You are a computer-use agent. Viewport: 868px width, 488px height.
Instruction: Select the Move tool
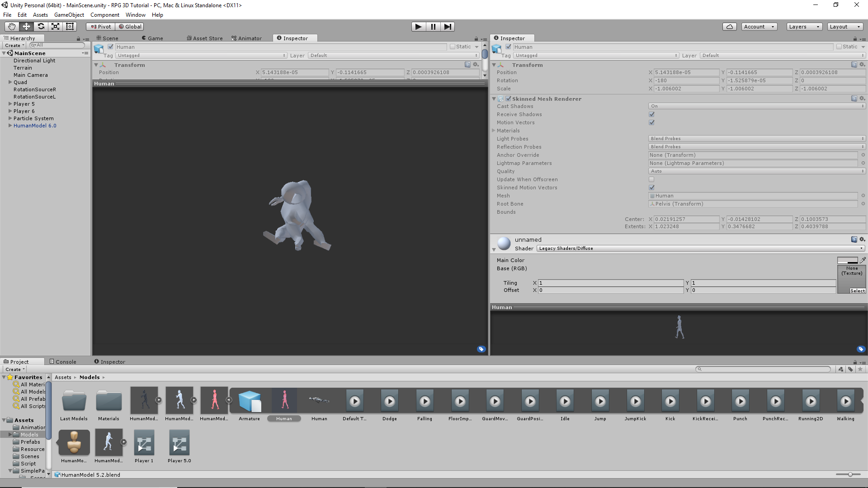point(26,27)
